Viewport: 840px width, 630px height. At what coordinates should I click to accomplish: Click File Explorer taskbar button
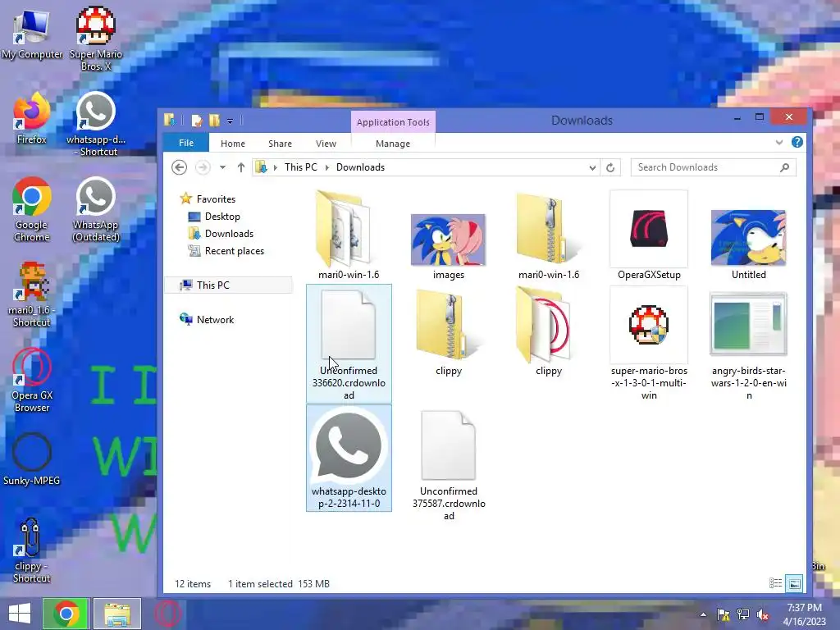pos(117,614)
